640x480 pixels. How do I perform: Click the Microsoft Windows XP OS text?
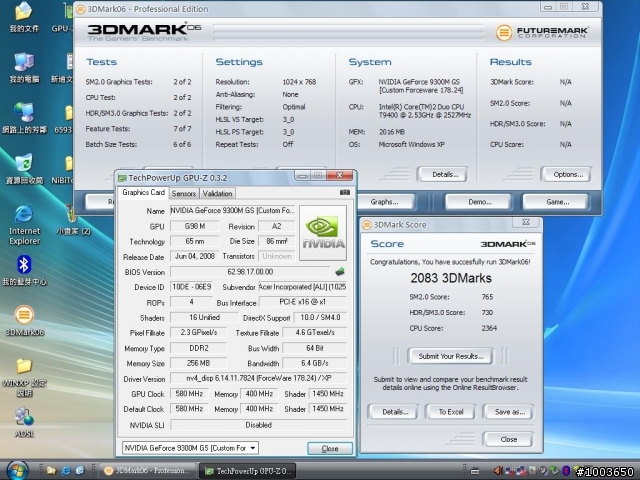[x=411, y=144]
